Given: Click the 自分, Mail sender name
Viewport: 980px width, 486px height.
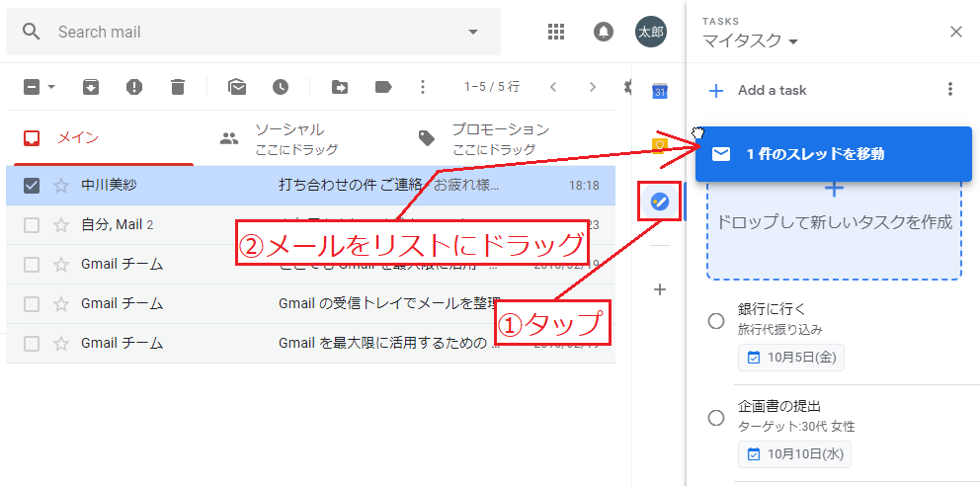Looking at the screenshot, I should point(117,224).
